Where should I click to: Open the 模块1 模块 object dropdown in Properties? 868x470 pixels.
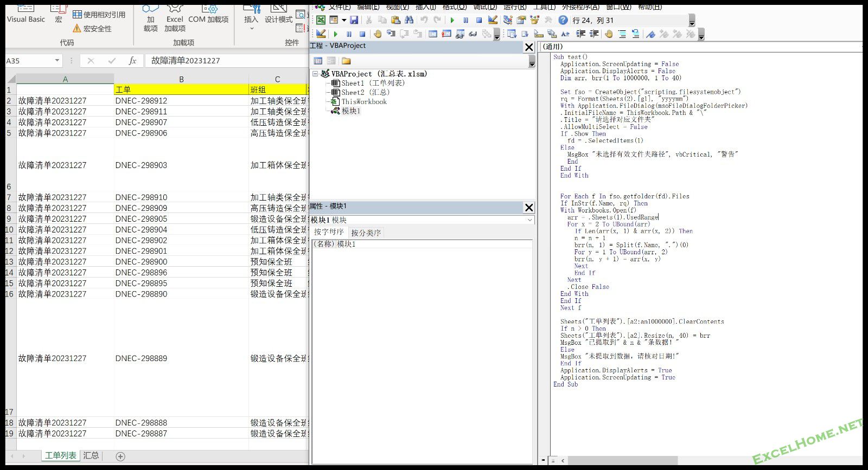(x=529, y=220)
